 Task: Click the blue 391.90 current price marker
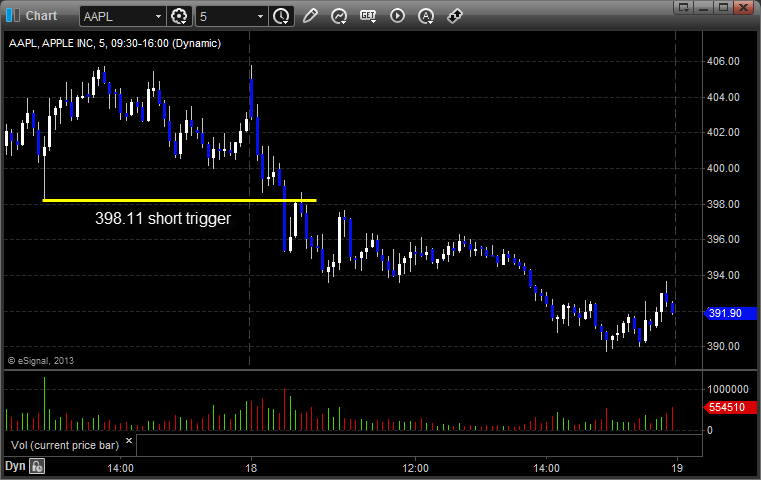click(730, 313)
